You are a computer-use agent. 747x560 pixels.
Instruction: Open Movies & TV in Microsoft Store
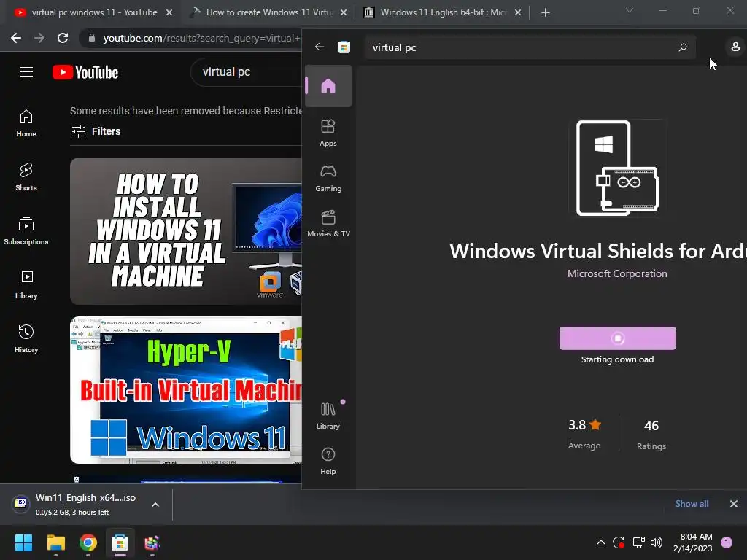point(328,223)
